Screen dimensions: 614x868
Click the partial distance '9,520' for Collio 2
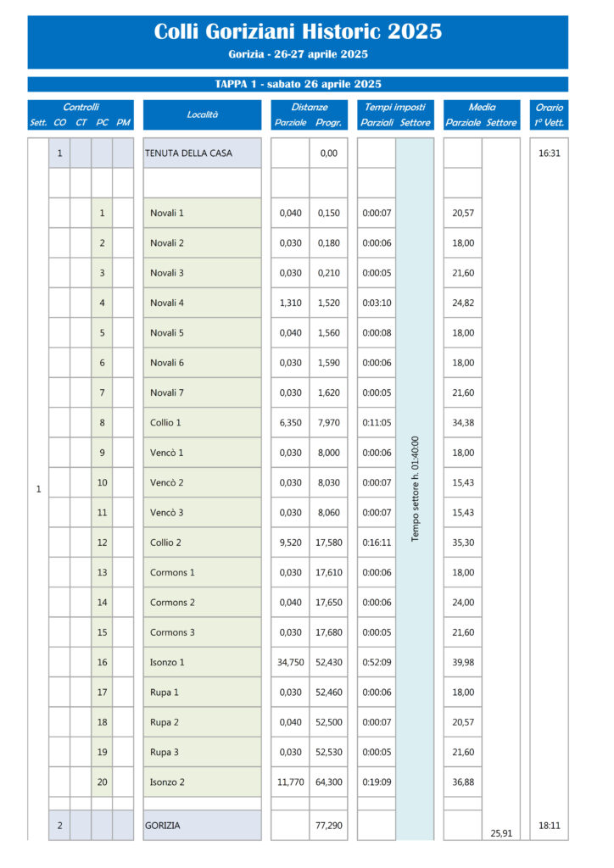[x=291, y=542]
